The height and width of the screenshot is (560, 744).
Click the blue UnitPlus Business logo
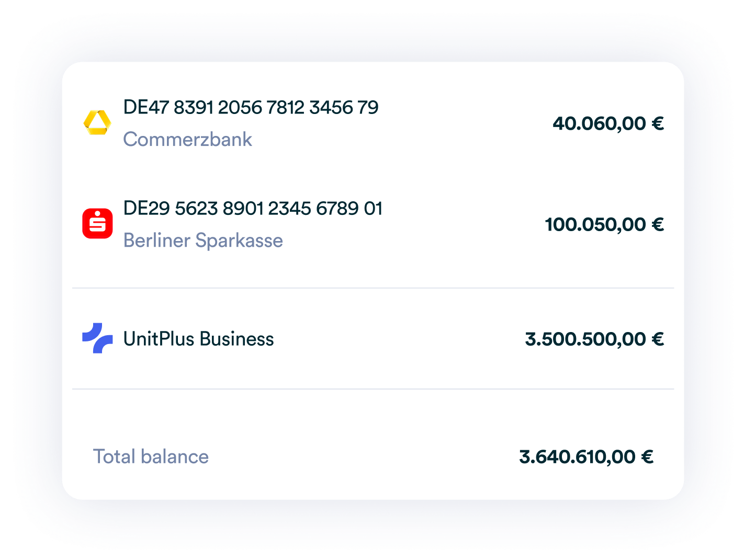tap(97, 338)
